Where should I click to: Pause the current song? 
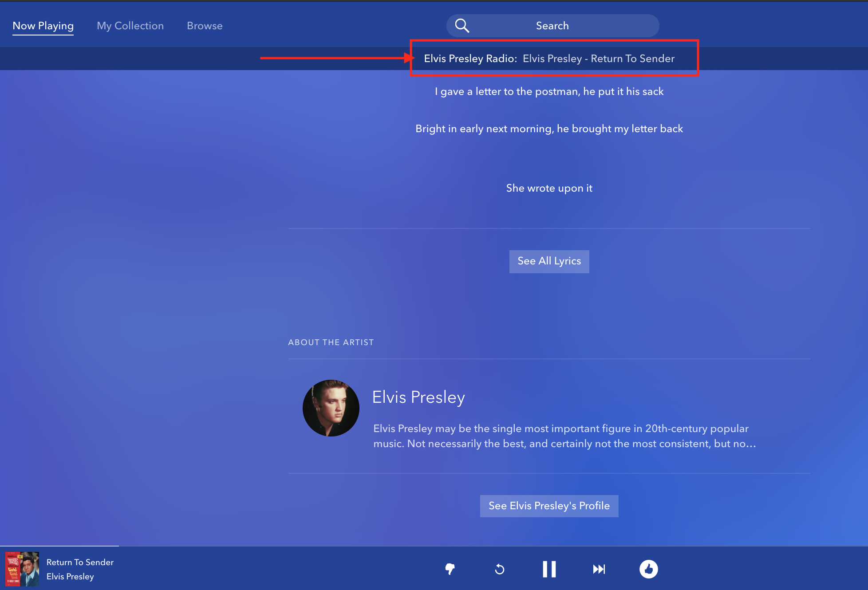[549, 569]
